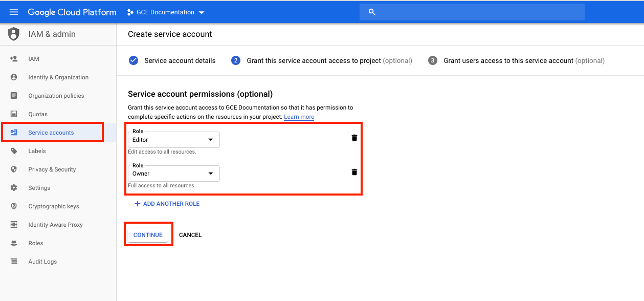The width and height of the screenshot is (644, 301).
Task: Expand the Editor role dropdown
Action: (174, 140)
